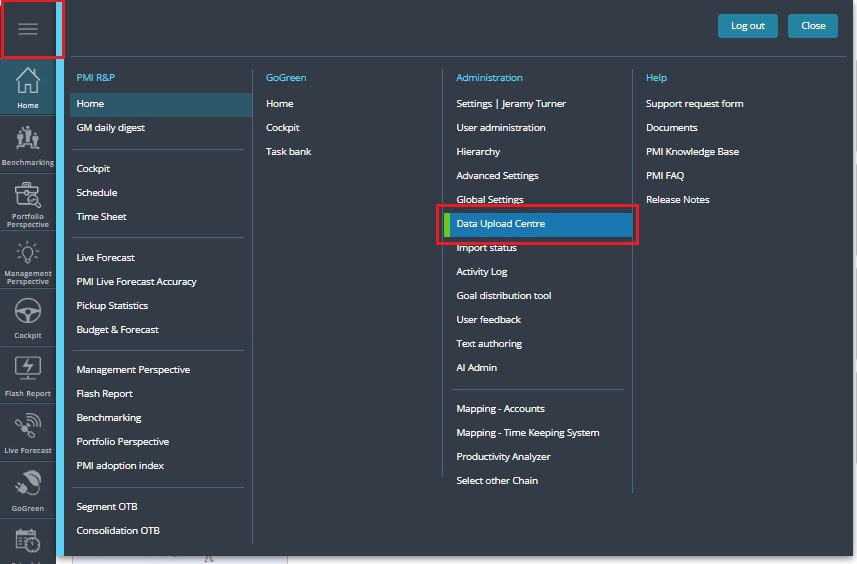This screenshot has height=564, width=857.
Task: Open Advanced Settings
Action: [497, 176]
